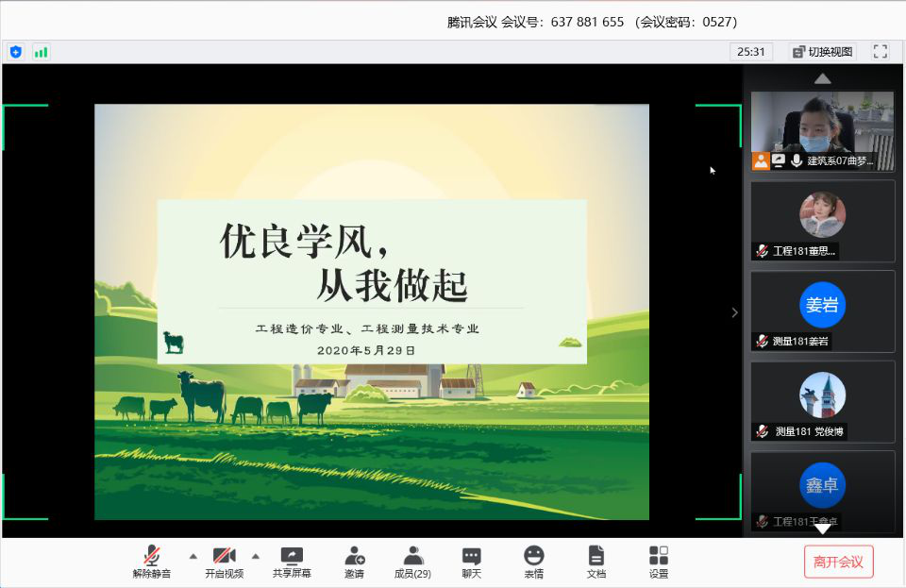Enter full screen mode icon
The image size is (906, 588).
[x=880, y=52]
